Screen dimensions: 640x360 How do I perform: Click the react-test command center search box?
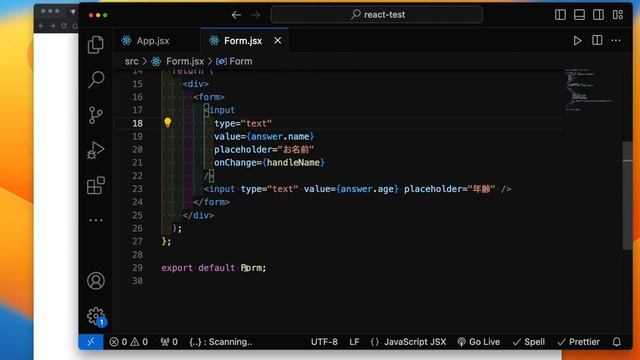[x=377, y=15]
